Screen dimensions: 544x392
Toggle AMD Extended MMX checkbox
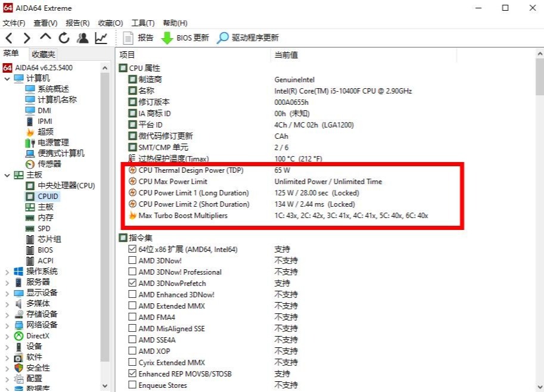(132, 306)
